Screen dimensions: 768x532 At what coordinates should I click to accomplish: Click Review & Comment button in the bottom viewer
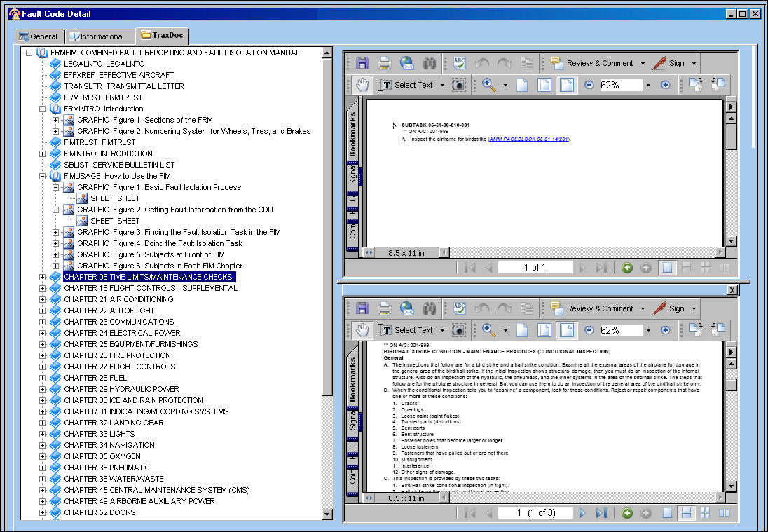tap(591, 308)
